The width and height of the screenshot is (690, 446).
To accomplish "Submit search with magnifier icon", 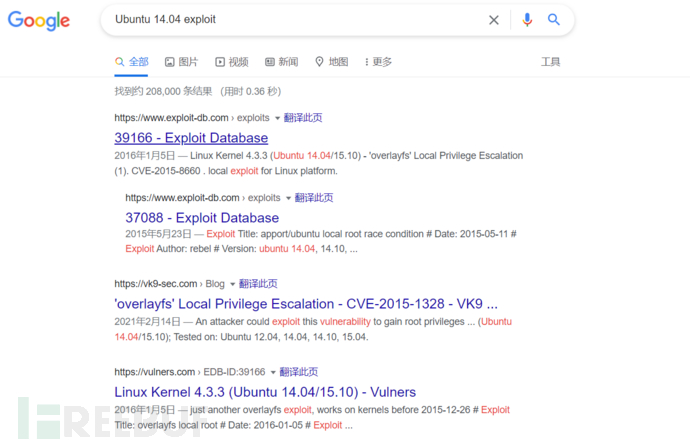I will (x=554, y=19).
